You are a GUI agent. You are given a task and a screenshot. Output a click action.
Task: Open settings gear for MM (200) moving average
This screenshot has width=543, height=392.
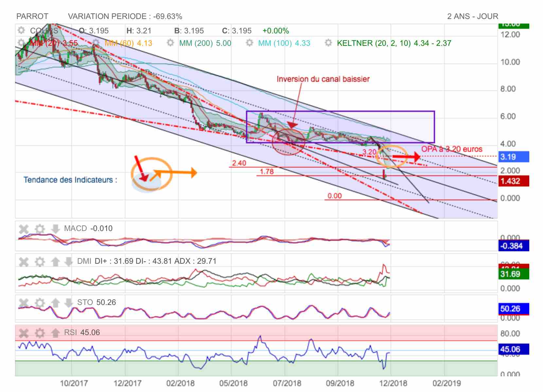tap(170, 43)
